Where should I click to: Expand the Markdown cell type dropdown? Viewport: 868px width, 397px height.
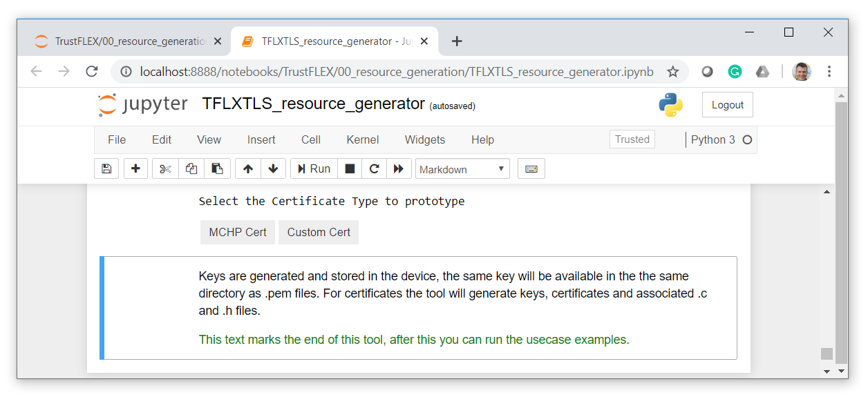point(462,169)
